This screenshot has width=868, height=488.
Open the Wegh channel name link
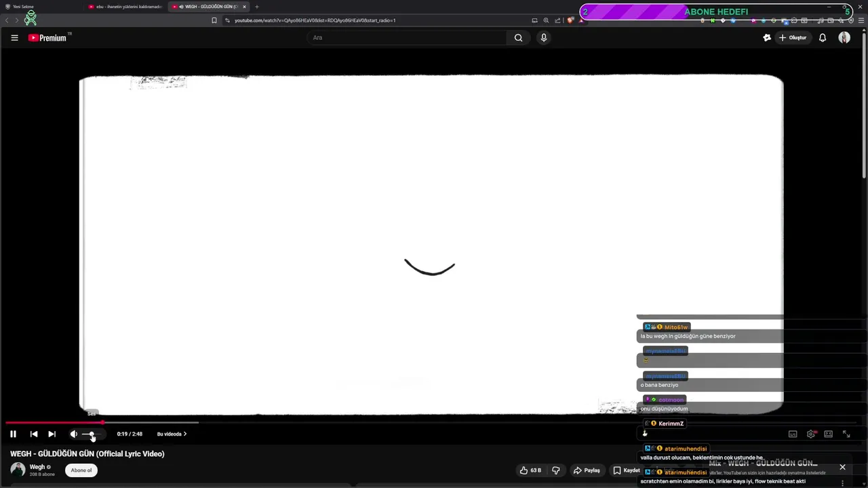[37, 467]
